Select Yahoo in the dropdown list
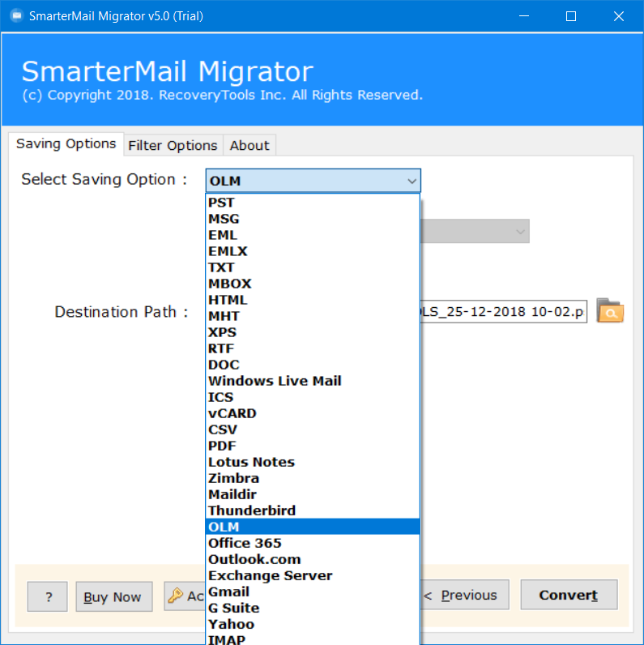 pos(313,624)
